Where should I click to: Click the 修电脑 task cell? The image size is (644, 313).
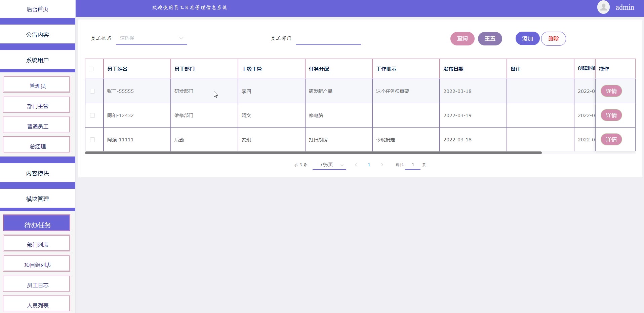(339, 115)
